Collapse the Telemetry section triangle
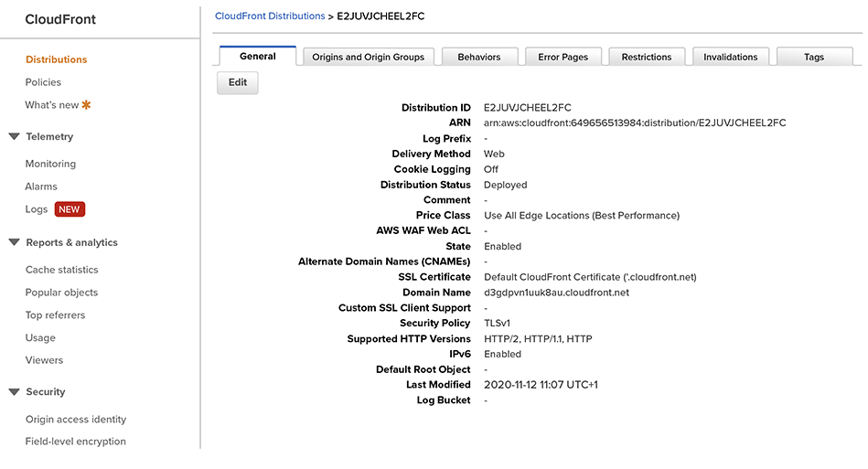The width and height of the screenshot is (868, 469). [15, 136]
